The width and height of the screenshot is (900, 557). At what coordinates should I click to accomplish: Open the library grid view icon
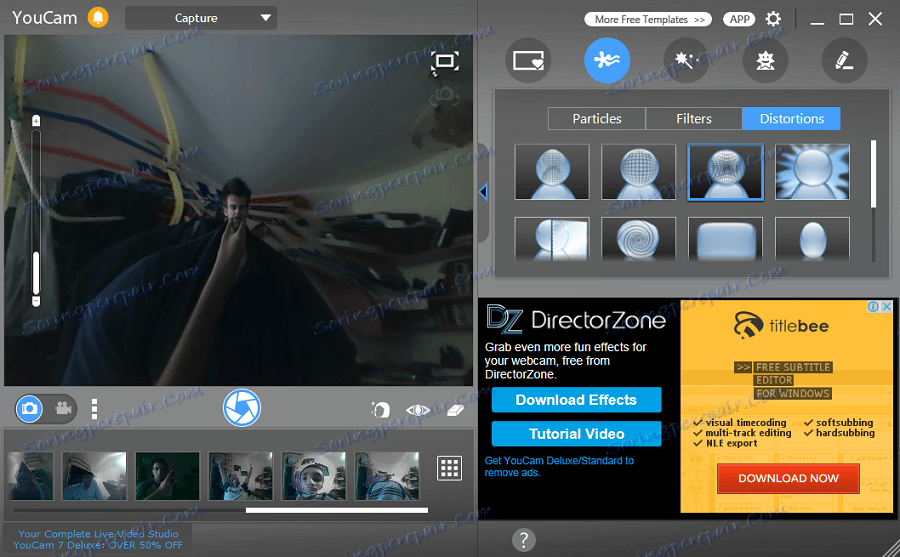click(x=449, y=468)
